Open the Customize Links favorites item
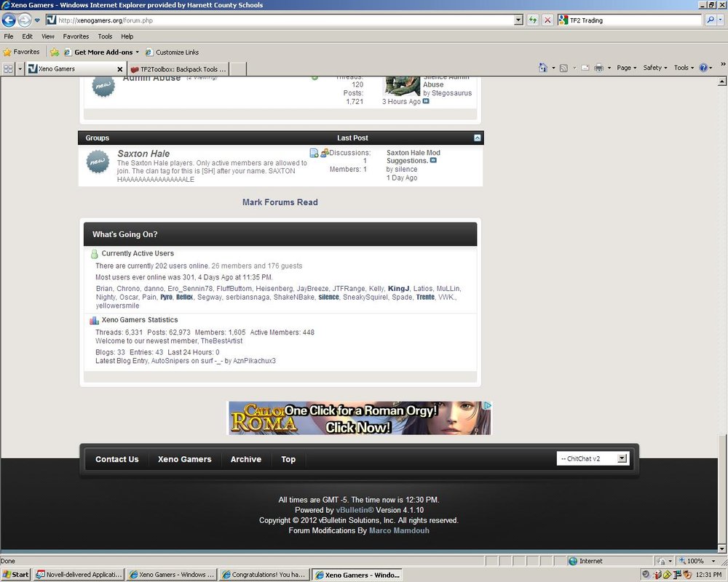 click(173, 52)
